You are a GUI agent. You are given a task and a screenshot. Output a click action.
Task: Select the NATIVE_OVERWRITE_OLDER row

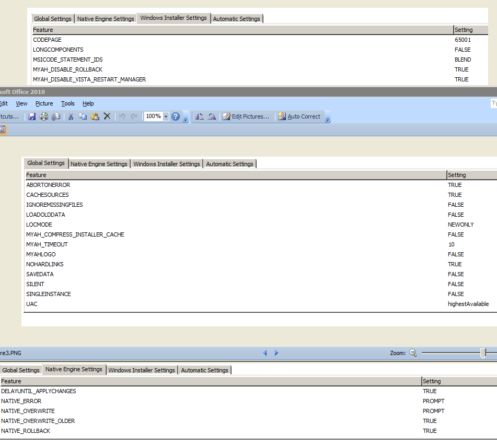(249, 421)
